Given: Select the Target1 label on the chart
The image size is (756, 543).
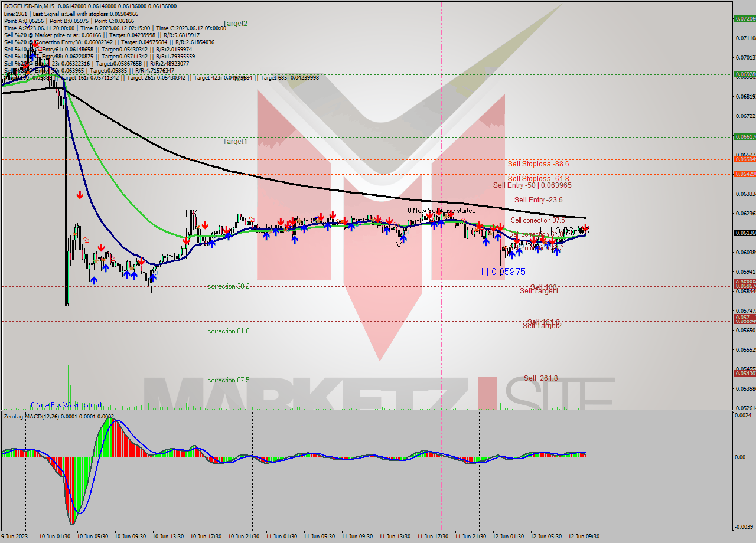Looking at the screenshot, I should tap(235, 142).
